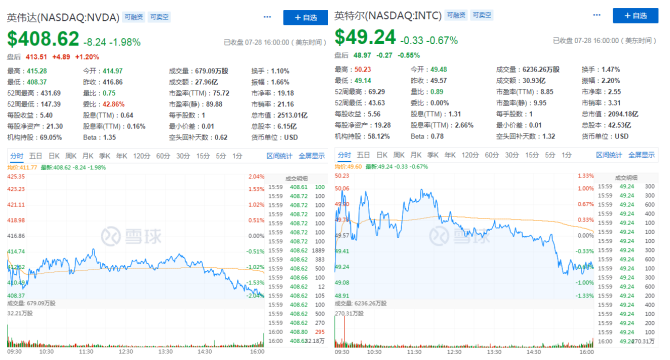Viewport: 670px width, 360px height.
Task: Open 全屏显示 for the INTC chart
Action: [641, 155]
